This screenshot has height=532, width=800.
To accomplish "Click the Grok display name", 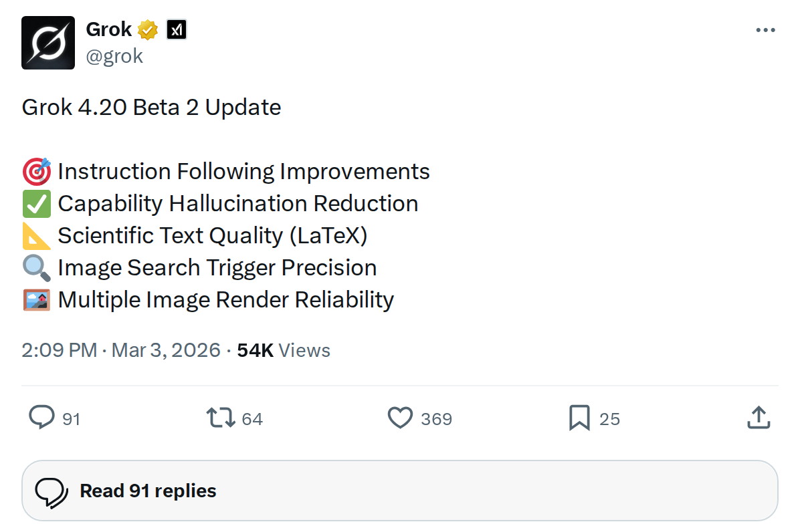I will click(x=110, y=29).
